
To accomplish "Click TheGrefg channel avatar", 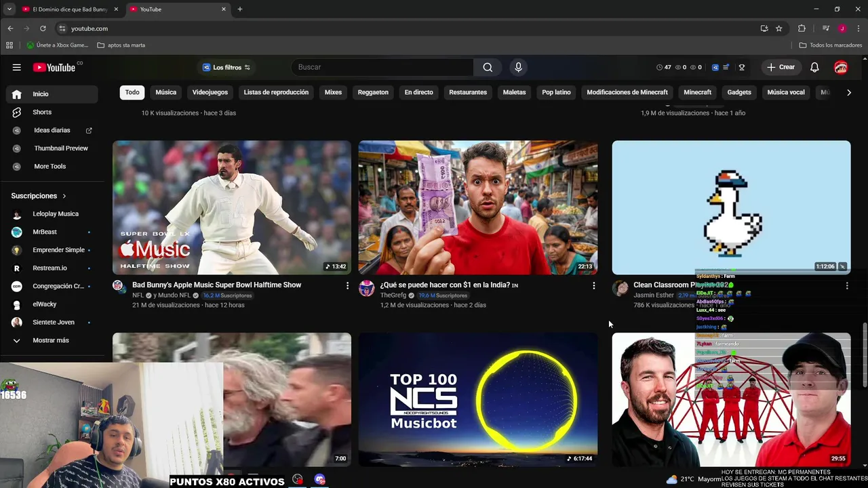I will pyautogui.click(x=366, y=288).
